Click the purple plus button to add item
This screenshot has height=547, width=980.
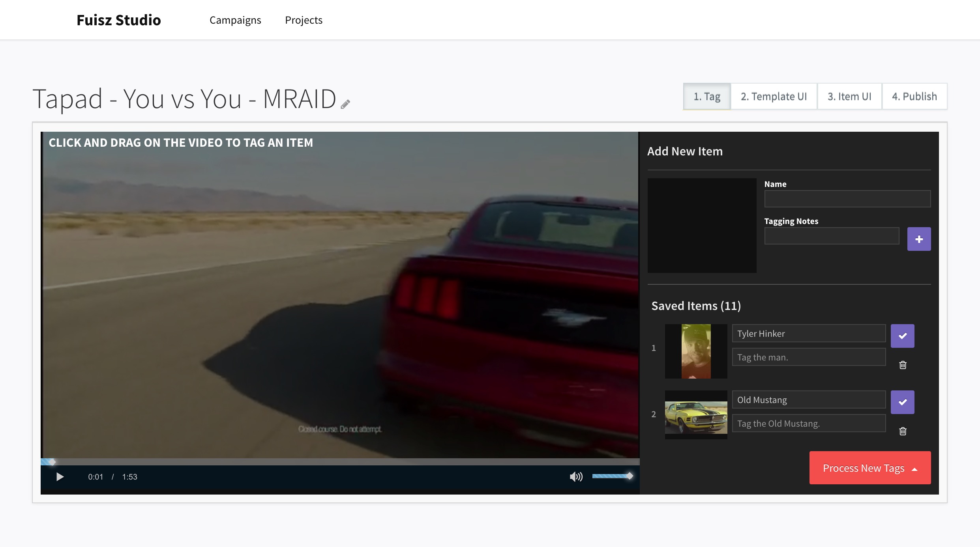919,239
